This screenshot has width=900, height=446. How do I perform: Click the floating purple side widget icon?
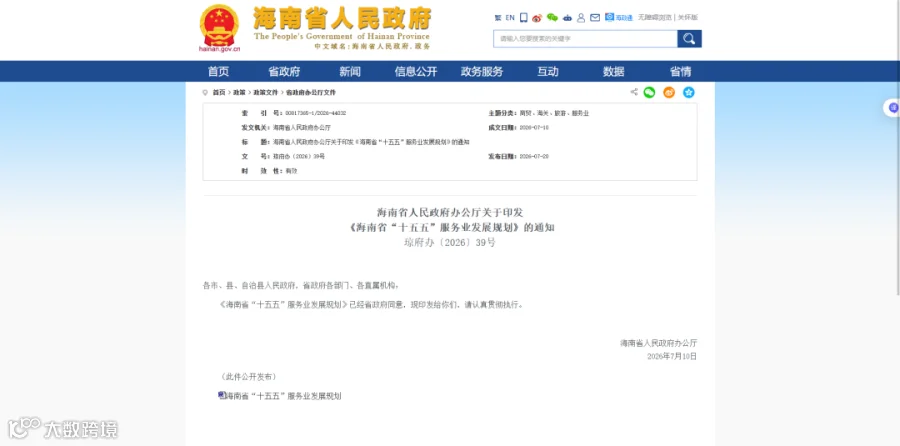[x=893, y=107]
